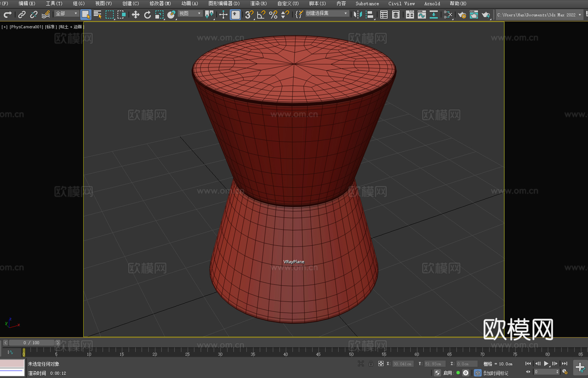Click the Select and Place tool
Viewport: 588px width, 378px height.
[171, 14]
